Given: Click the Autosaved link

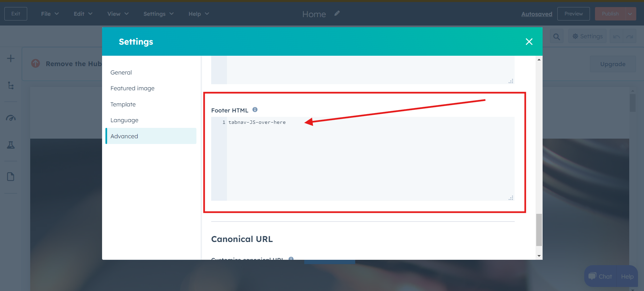Looking at the screenshot, I should [x=537, y=14].
